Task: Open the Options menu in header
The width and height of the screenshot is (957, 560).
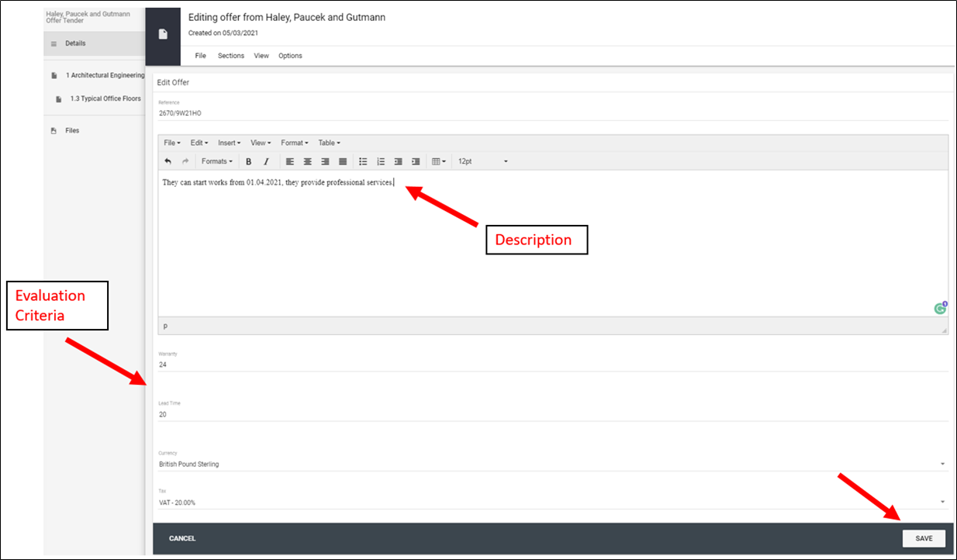Action: tap(290, 56)
